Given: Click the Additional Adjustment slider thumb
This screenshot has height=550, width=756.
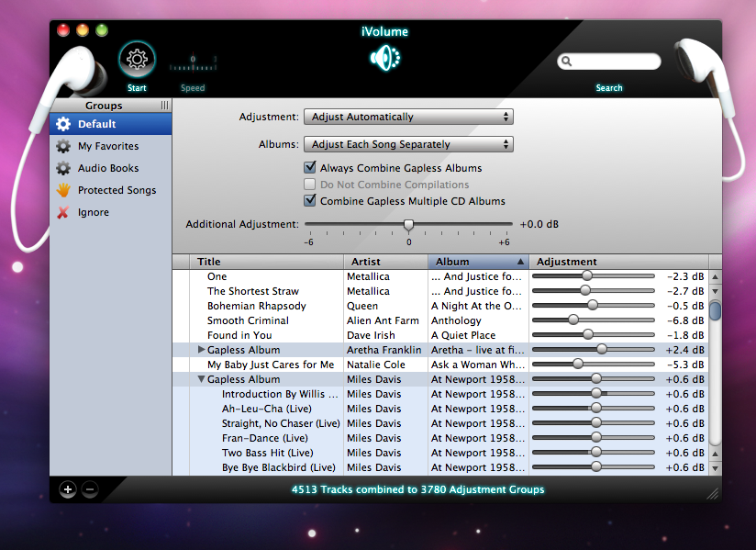Looking at the screenshot, I should pos(409,225).
